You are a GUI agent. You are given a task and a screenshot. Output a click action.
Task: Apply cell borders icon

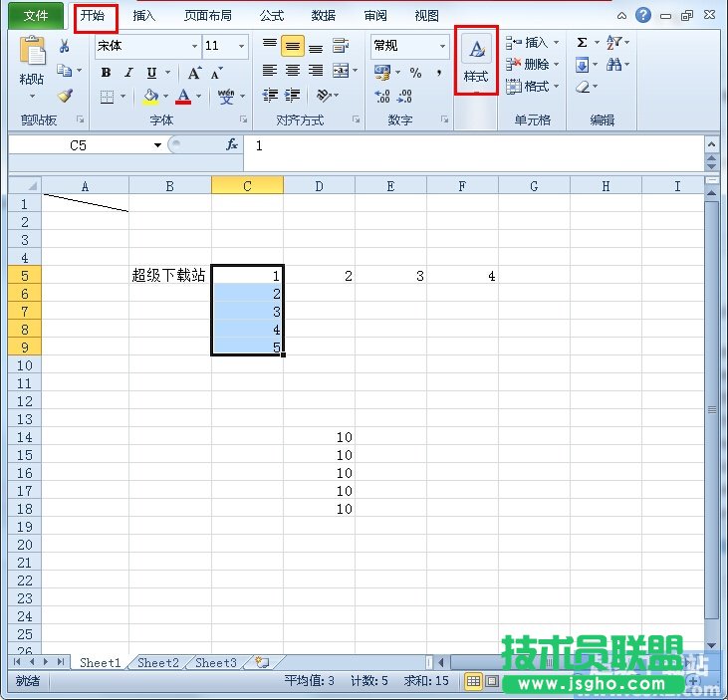point(107,97)
